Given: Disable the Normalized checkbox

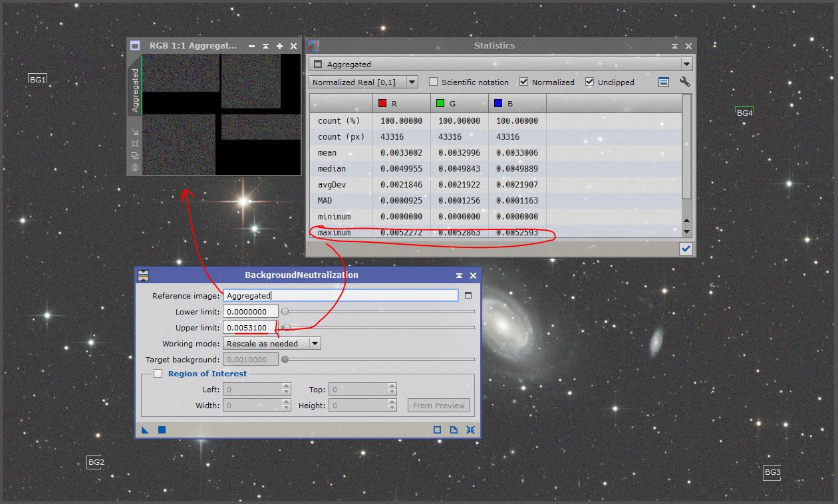Looking at the screenshot, I should 525,82.
